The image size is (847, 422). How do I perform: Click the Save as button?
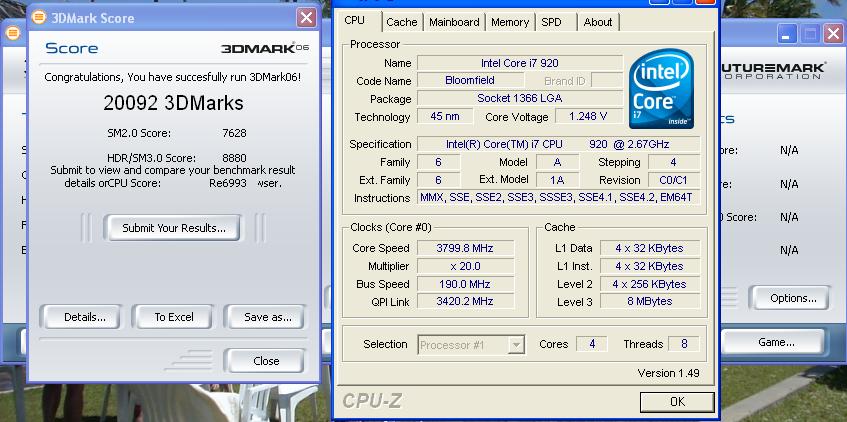click(x=265, y=317)
